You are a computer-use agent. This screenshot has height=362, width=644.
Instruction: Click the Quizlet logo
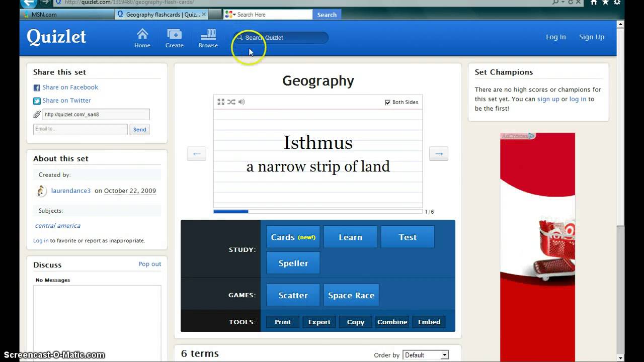pos(56,37)
